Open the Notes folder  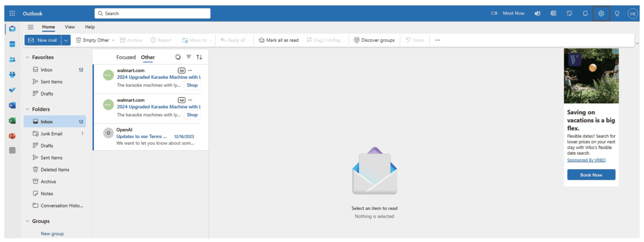click(x=55, y=194)
